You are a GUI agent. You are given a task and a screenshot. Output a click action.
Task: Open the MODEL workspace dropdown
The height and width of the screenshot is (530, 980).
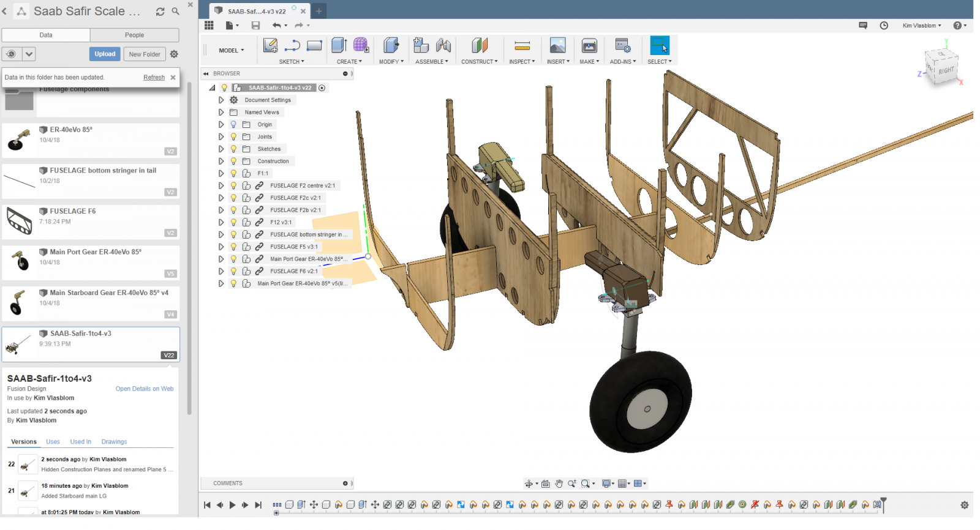pyautogui.click(x=232, y=50)
